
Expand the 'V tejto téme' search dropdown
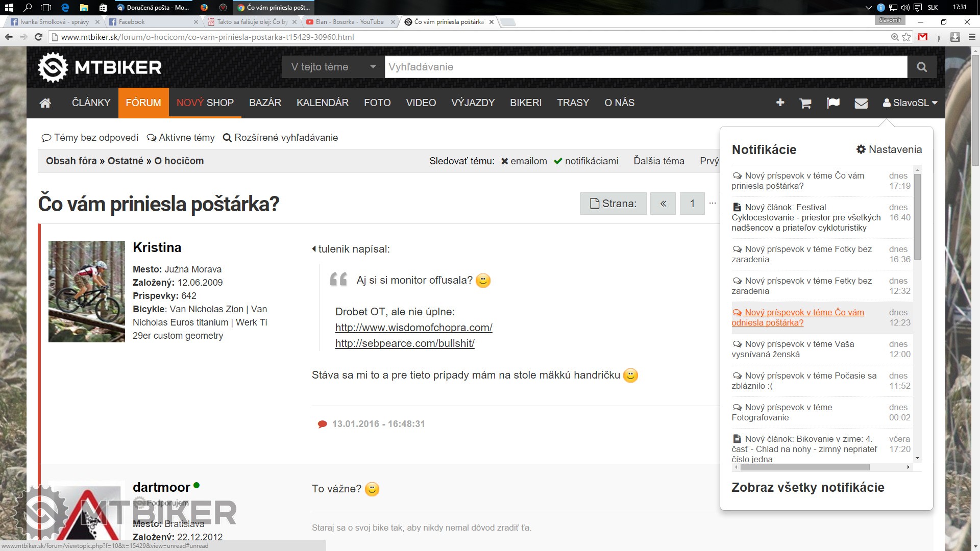point(333,67)
